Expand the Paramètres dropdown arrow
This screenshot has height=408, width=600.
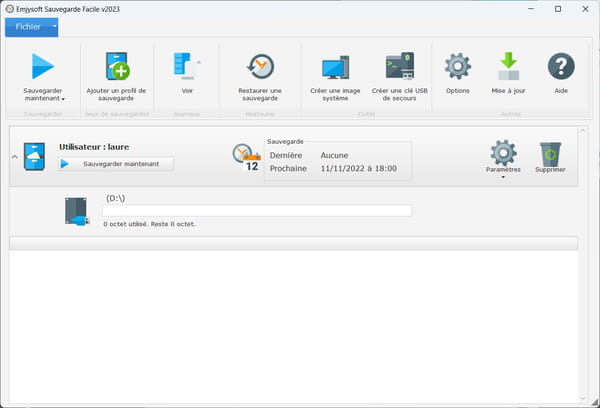[x=503, y=177]
